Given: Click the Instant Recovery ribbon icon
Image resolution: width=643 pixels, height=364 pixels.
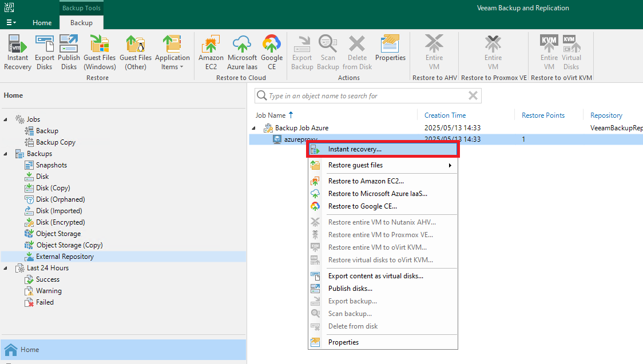Looking at the screenshot, I should pos(18,53).
